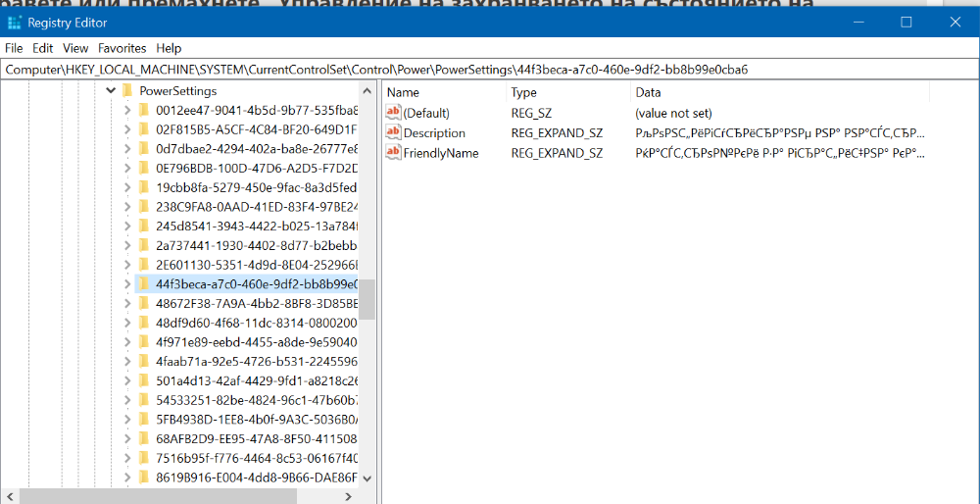The height and width of the screenshot is (504, 980).
Task: Click the folder icon of 0012ee47-9041
Action: [x=144, y=110]
